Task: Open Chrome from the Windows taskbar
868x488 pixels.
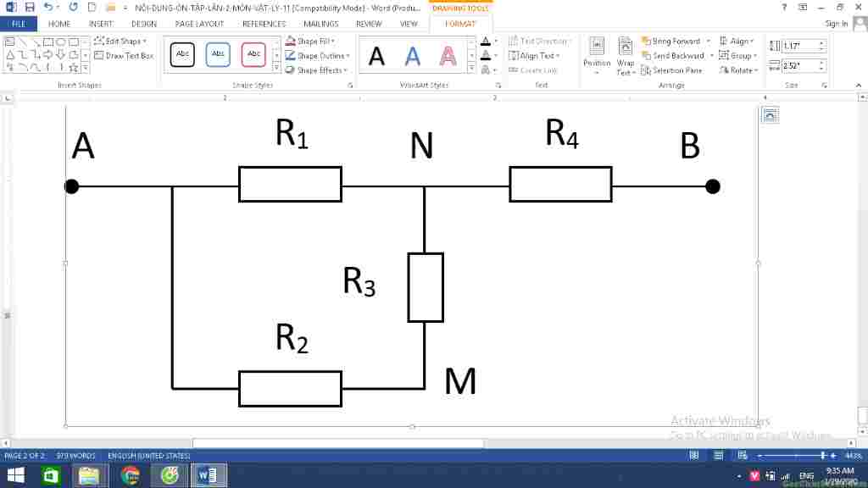Action: click(130, 475)
